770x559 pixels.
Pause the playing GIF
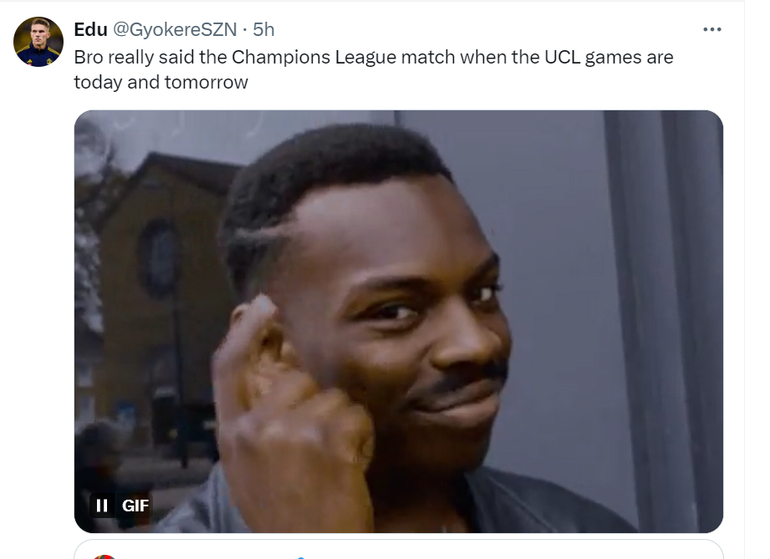(102, 505)
